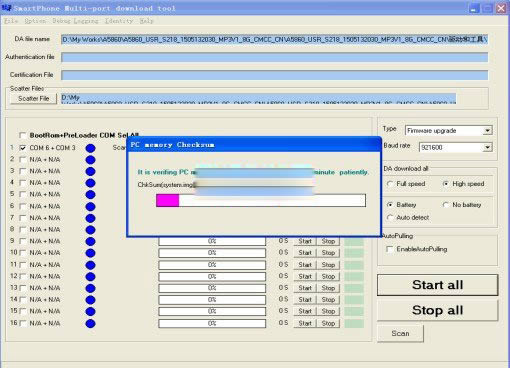This screenshot has width=510, height=368.
Task: Click the blue status dot for row 1
Action: 90,148
